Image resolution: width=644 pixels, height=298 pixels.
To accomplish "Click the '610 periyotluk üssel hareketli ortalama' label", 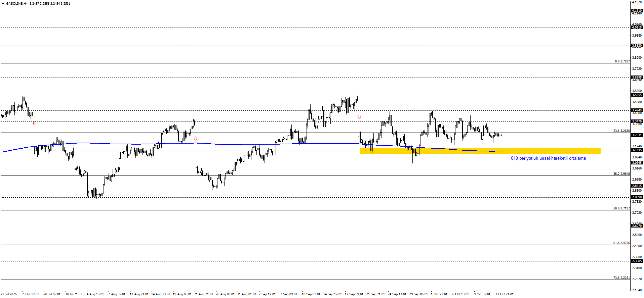I will [548, 158].
